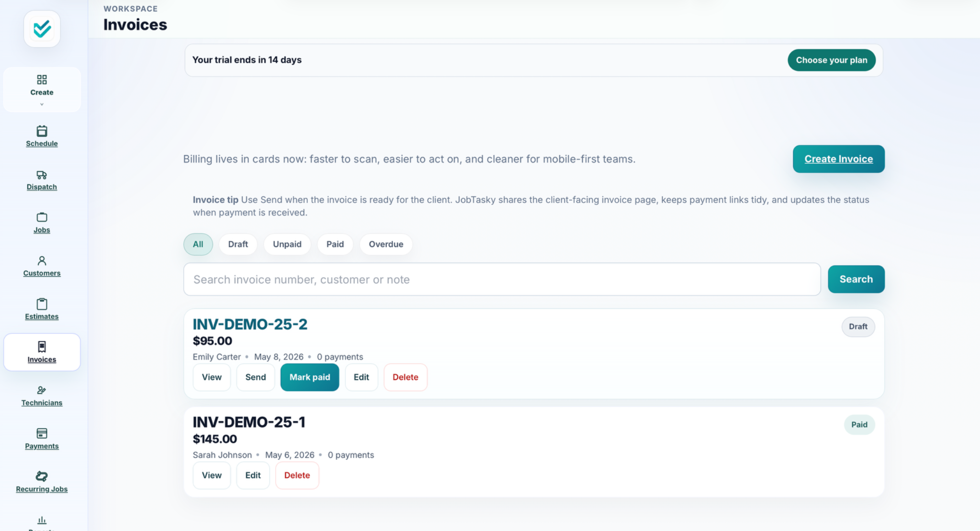Delete invoice INV-DEMO-25-1
This screenshot has width=980, height=531.
[x=297, y=475]
